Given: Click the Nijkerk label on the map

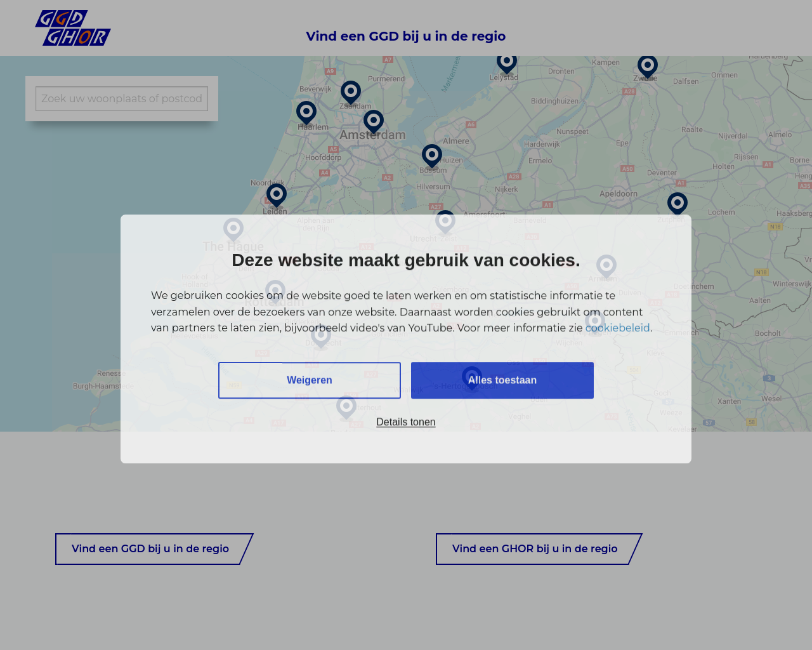Looking at the screenshot, I should point(506,189).
